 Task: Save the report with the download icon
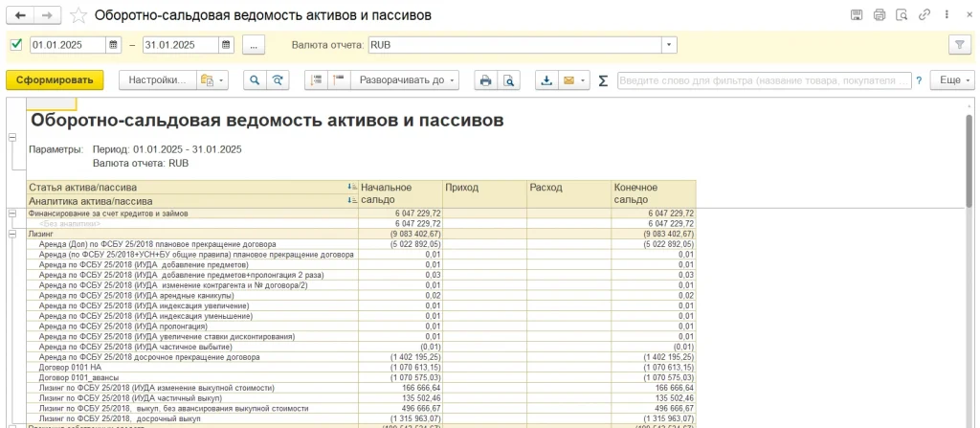tap(546, 80)
